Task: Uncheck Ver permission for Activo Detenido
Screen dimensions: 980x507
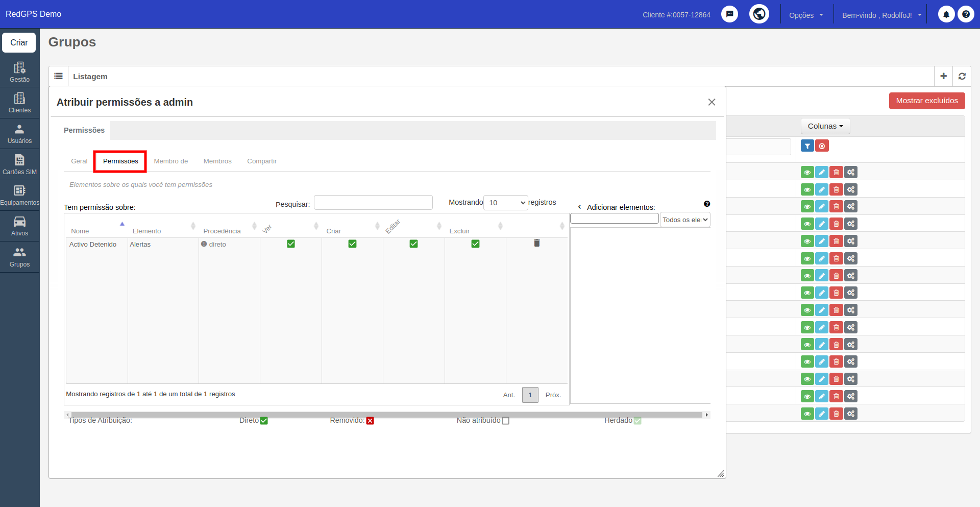Action: [x=291, y=244]
